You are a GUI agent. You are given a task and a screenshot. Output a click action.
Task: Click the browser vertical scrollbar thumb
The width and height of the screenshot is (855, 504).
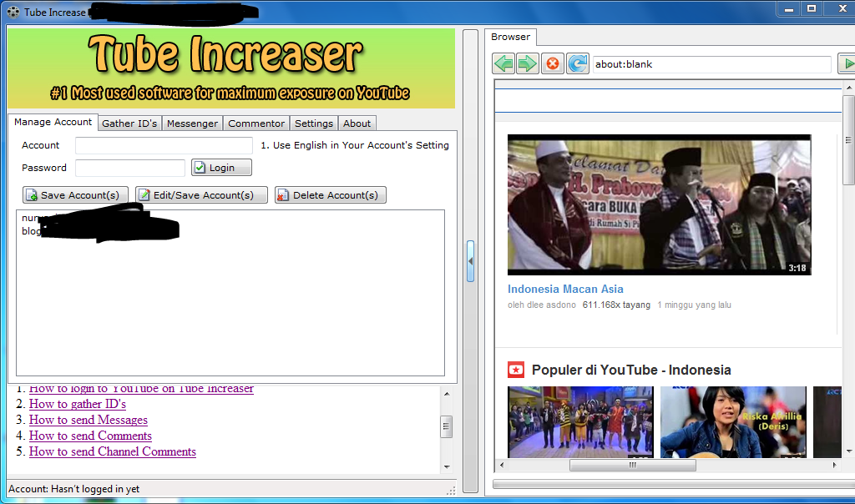point(848,140)
